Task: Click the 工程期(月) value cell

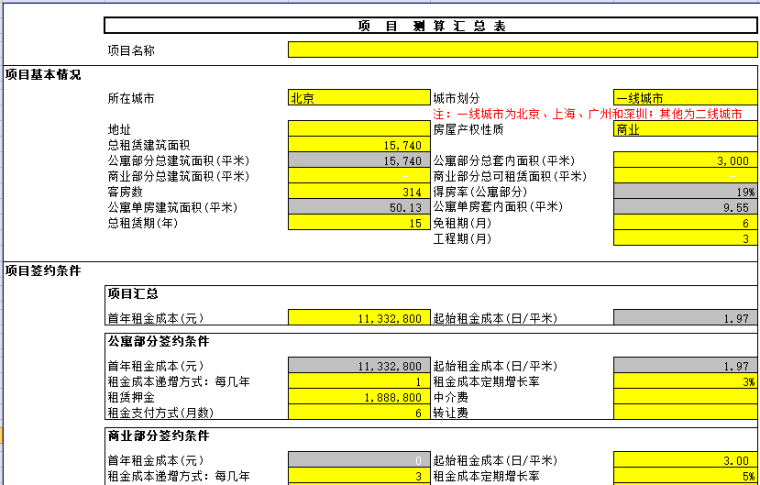Action: (682, 239)
